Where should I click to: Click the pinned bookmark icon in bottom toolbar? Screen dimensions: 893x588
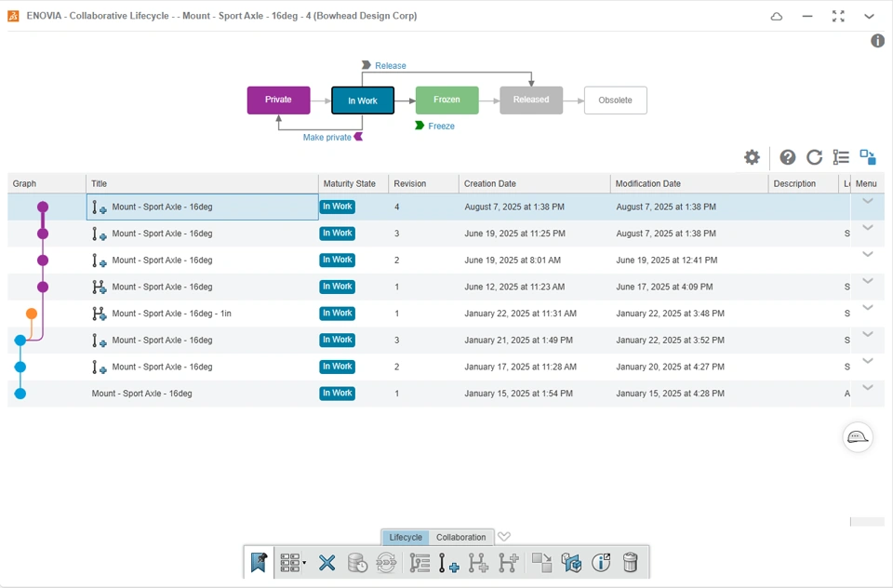pos(259,563)
